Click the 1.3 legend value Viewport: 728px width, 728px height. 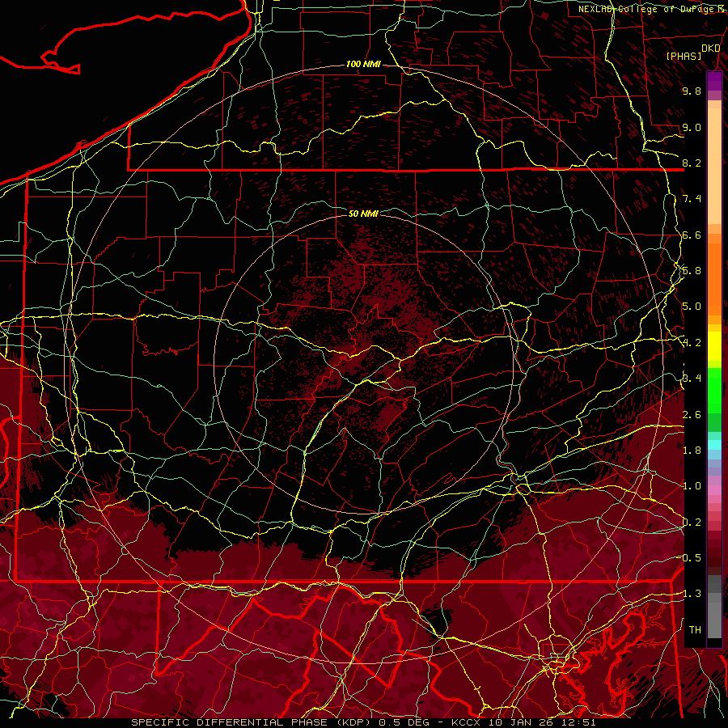[x=692, y=594]
